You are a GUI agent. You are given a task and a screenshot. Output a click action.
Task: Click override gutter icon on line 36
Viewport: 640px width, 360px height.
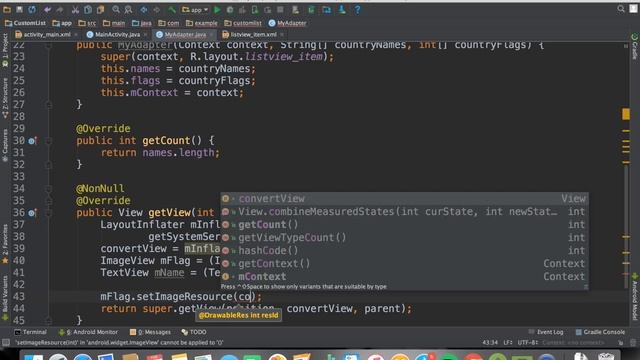pos(32,213)
